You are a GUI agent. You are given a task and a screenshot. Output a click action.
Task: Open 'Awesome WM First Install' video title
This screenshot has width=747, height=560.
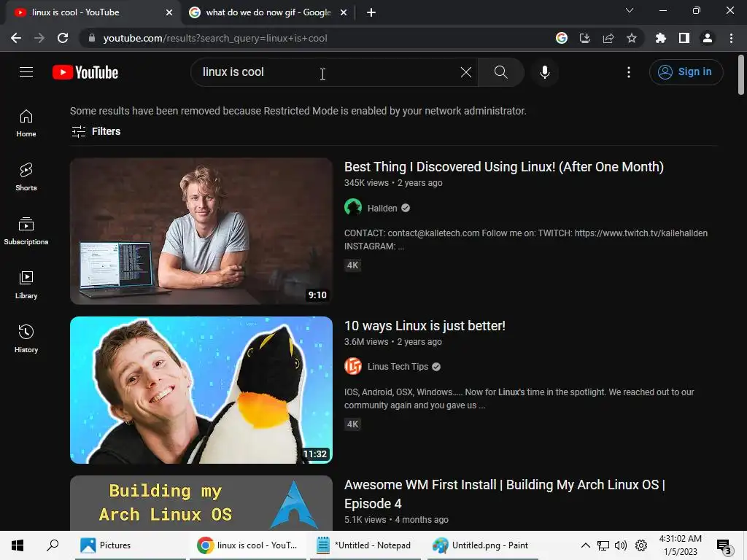pos(505,494)
